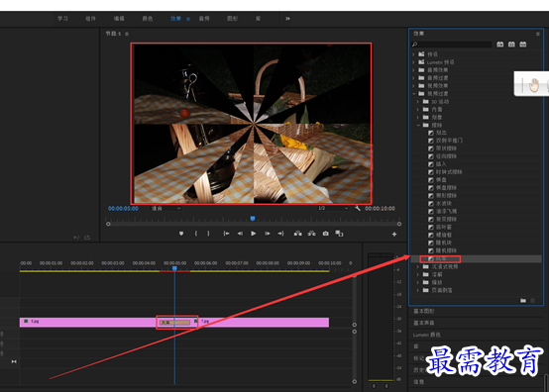The image size is (549, 392).
Task: Filter by 32-bit color effects icon
Action: coord(511,45)
